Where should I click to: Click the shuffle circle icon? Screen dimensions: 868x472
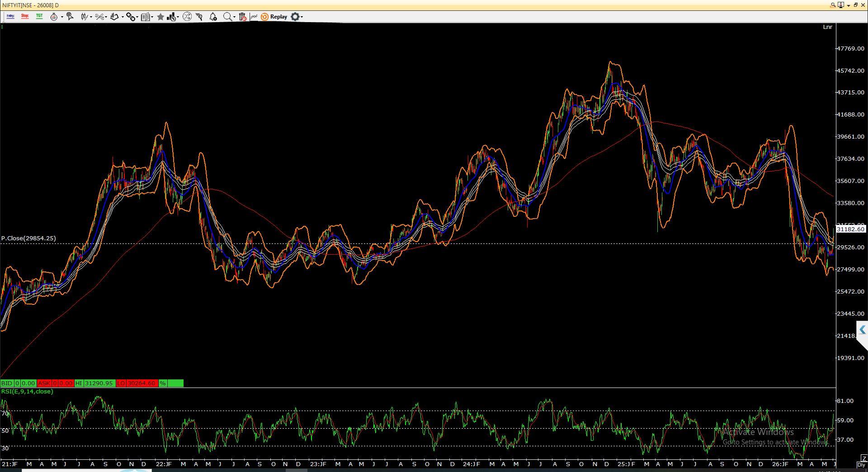click(187, 17)
